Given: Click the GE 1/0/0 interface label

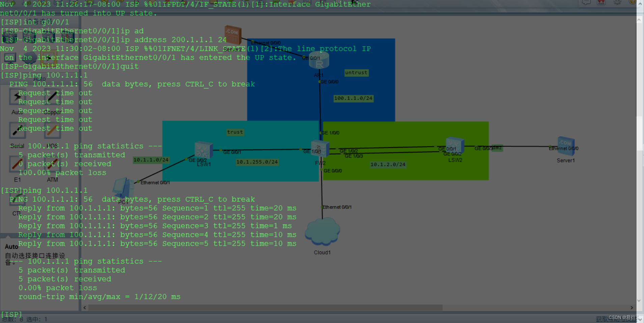Looking at the screenshot, I should 330,133.
